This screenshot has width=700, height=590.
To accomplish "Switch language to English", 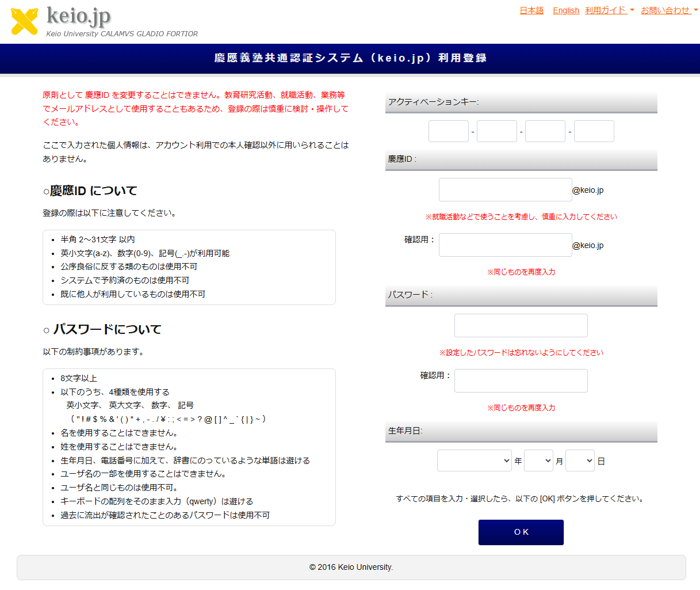I will (x=565, y=10).
